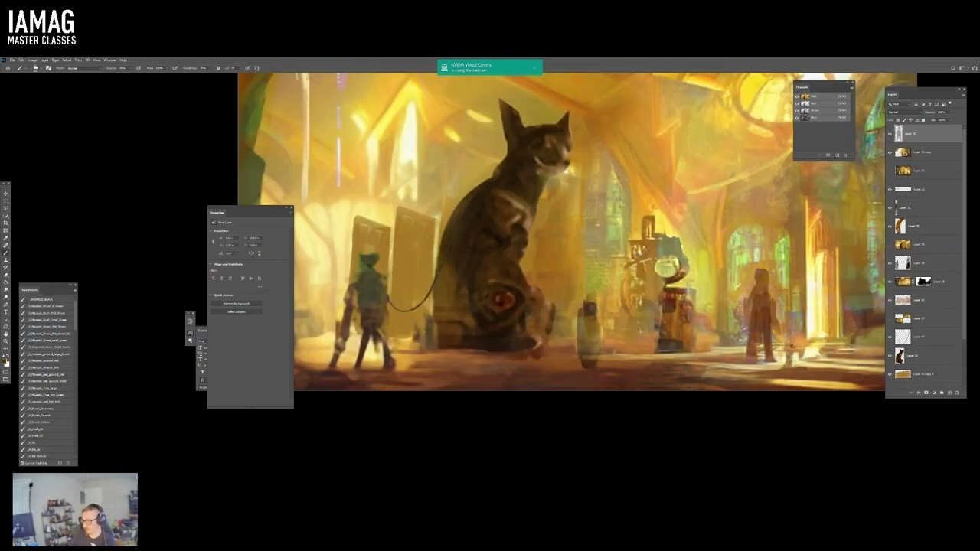Image resolution: width=980 pixels, height=551 pixels.
Task: Open the Filter menu
Action: point(78,60)
